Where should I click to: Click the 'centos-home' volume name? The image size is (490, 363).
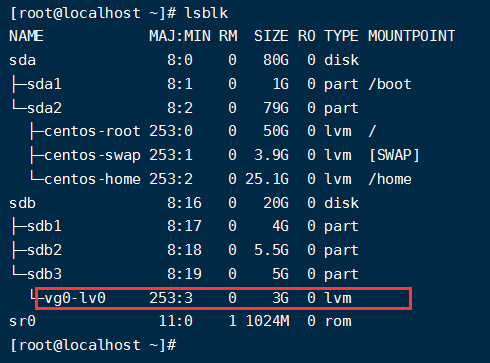[x=92, y=179]
